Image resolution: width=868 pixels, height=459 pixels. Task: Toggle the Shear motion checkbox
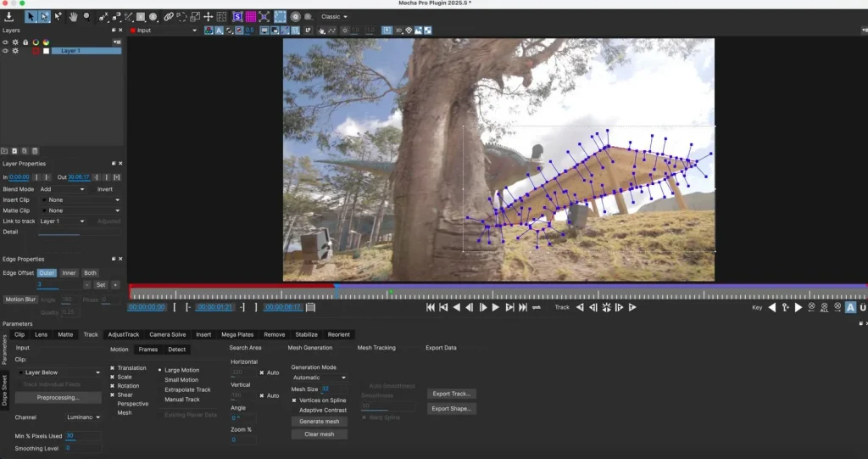tap(113, 395)
